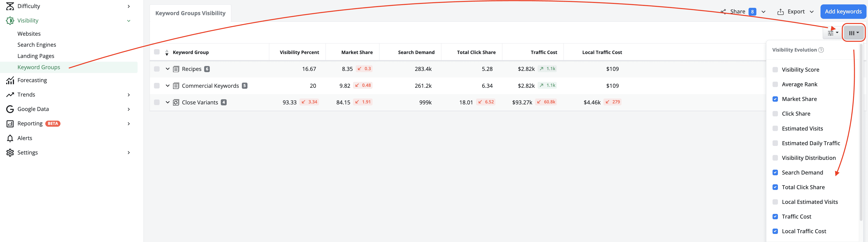
Task: Open the table filter settings icon
Action: coord(833,33)
